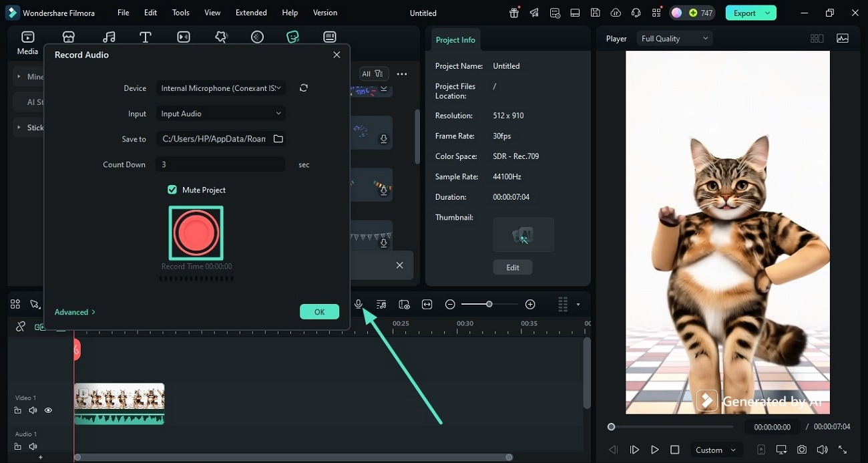This screenshot has height=463, width=868.
Task: Click the scope waveform image icon in player
Action: (843, 39)
